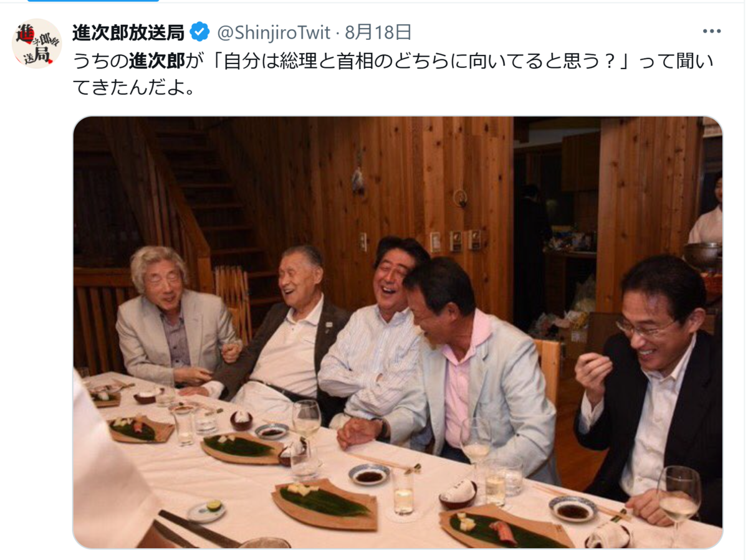Click the blue verified badge icon
This screenshot has width=748, height=560.
199,31
